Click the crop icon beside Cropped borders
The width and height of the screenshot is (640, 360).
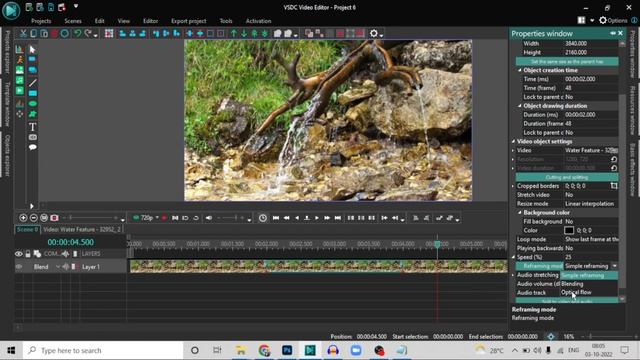[614, 186]
